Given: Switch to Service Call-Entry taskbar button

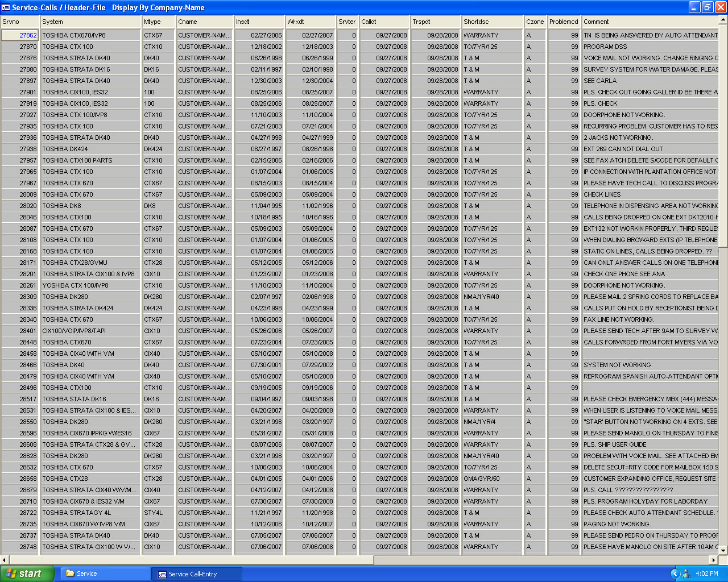Looking at the screenshot, I should coord(197,574).
